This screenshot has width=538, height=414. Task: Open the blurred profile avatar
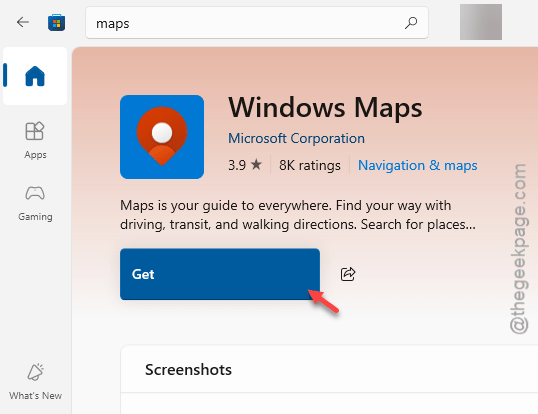tap(481, 22)
